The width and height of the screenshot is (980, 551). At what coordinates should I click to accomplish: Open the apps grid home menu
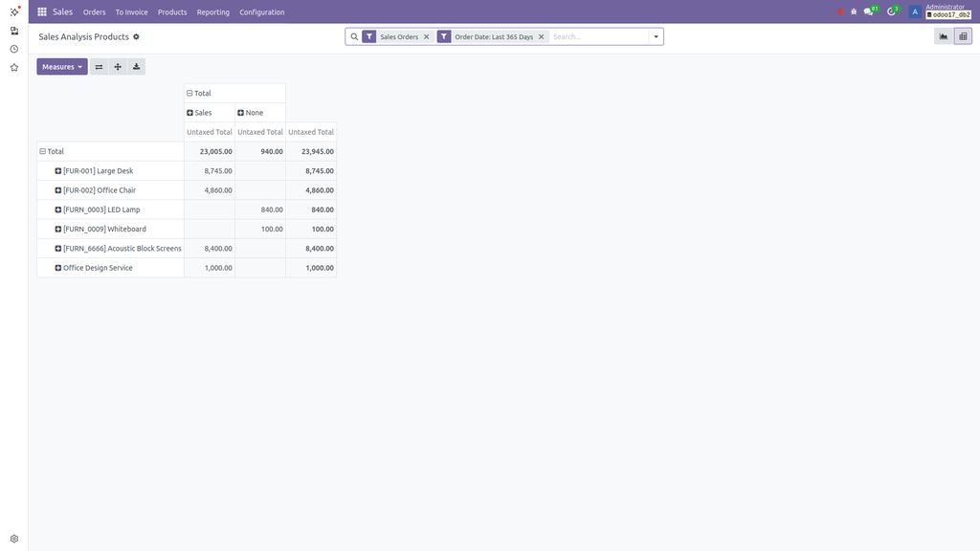click(x=42, y=12)
